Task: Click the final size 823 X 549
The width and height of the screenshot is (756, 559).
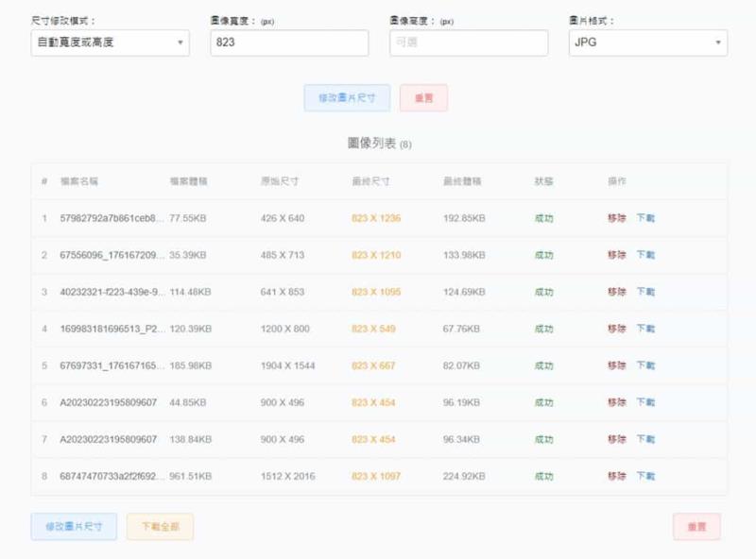Action: pos(373,329)
